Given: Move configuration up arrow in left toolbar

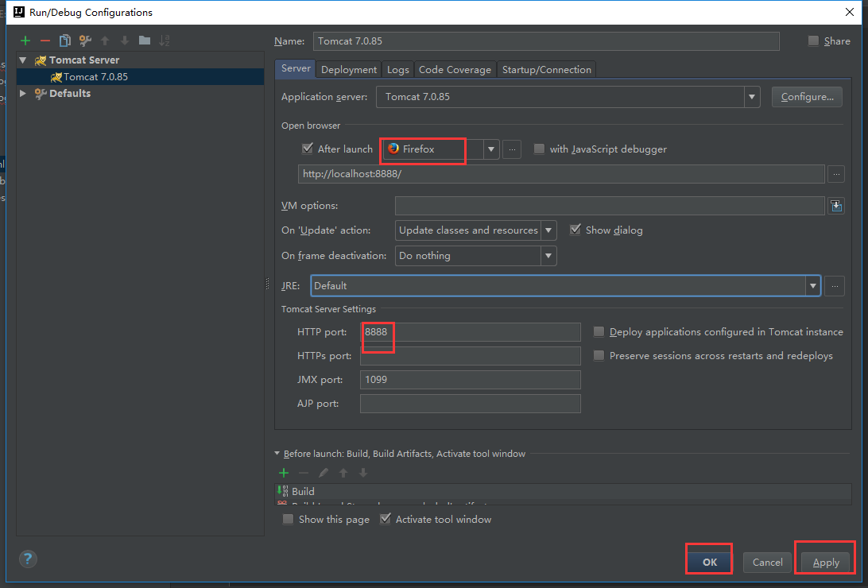Looking at the screenshot, I should (105, 41).
